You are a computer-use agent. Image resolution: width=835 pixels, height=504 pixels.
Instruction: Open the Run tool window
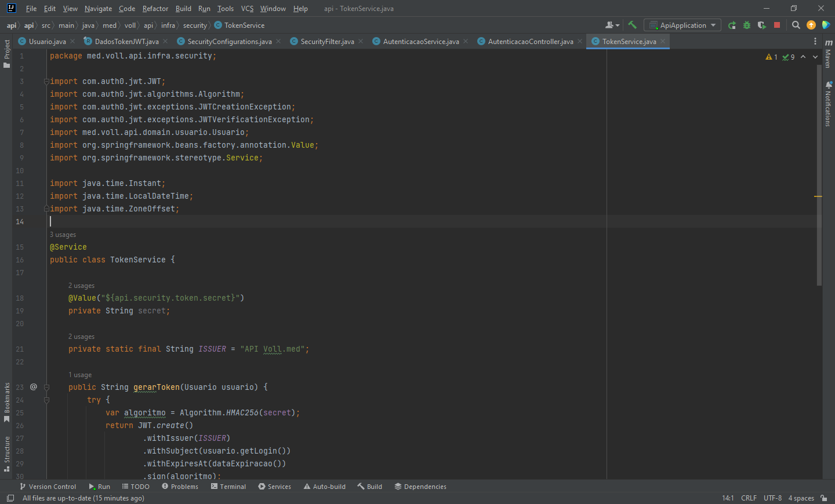[x=99, y=487]
